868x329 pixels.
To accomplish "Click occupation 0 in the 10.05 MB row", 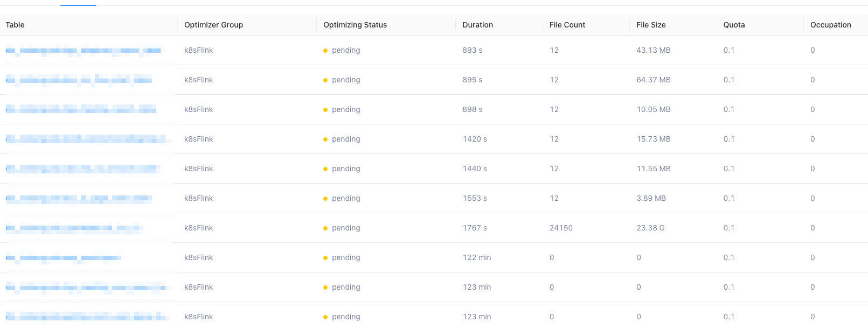I will 813,109.
